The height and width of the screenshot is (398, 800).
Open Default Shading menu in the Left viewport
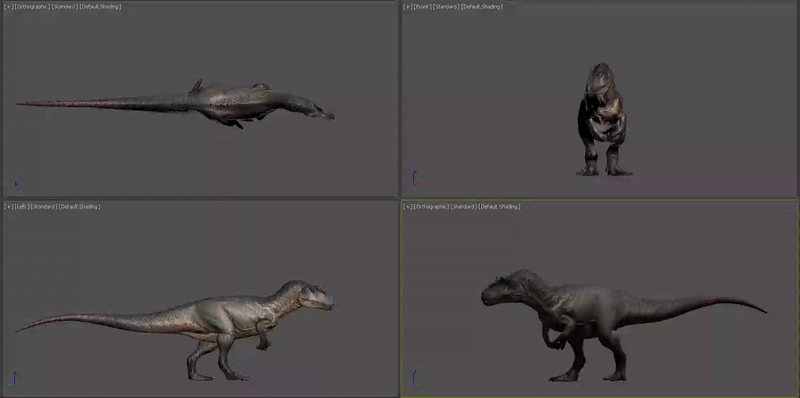click(x=80, y=207)
